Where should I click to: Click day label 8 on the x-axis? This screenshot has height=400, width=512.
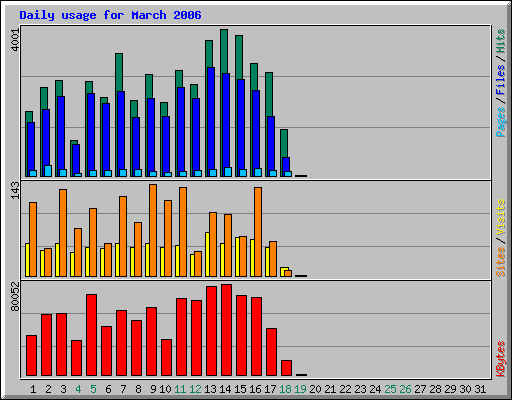click(138, 389)
